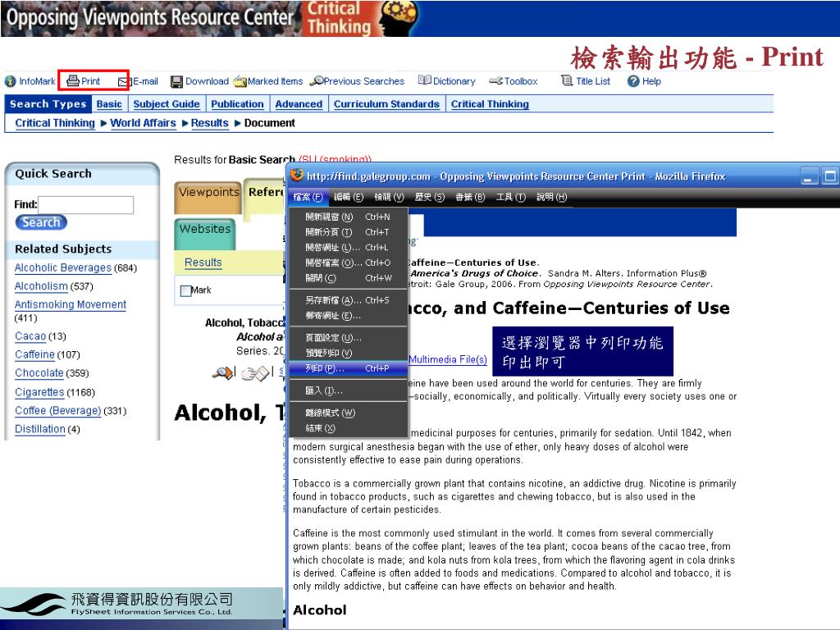Screen dimensions: 840x630
Task: Choose 關閉 (C) Ctrl+W menu entry
Action: point(348,277)
